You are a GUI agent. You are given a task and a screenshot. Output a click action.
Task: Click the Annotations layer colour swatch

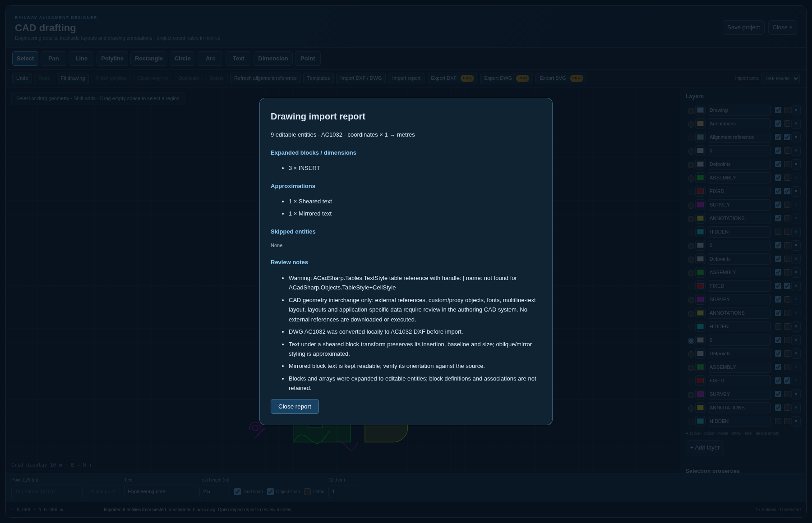[x=700, y=124]
